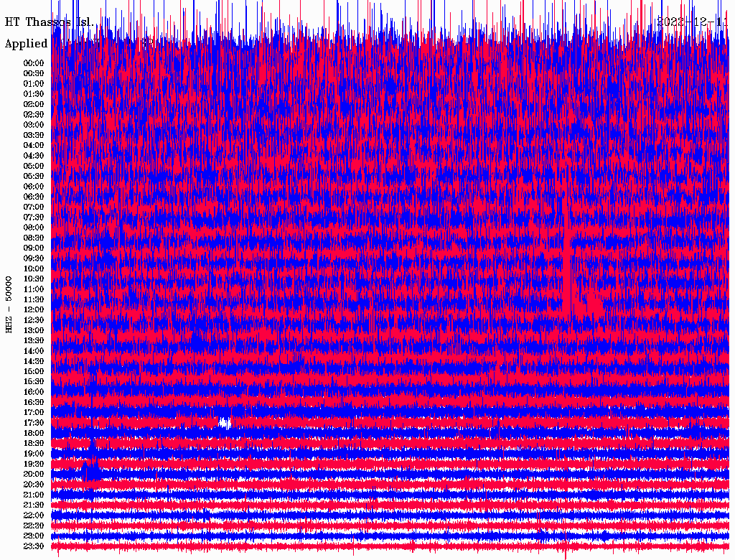The height and width of the screenshot is (560, 735).
Task: Select the 07:00 time label
Action: click(x=34, y=207)
